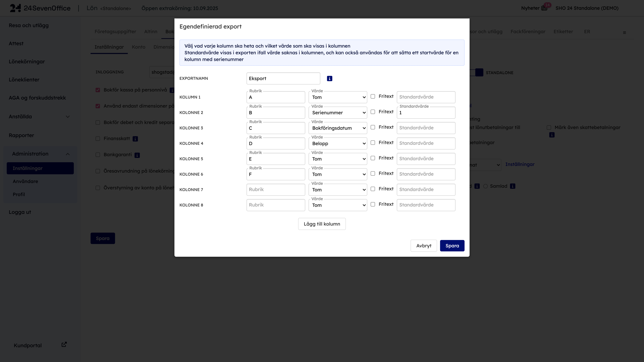Screen dimensions: 644x362
Task: Open the Nyheter news icon
Action: tap(544, 8)
